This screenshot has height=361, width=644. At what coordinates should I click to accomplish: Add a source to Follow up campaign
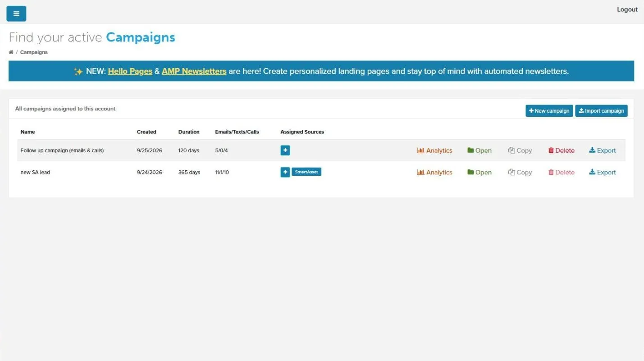click(x=285, y=151)
